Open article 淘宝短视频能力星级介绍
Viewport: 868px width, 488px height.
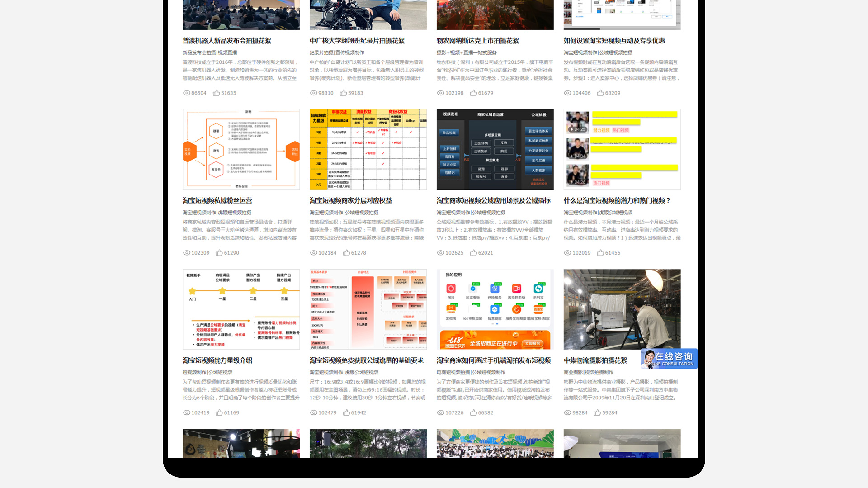(x=217, y=360)
